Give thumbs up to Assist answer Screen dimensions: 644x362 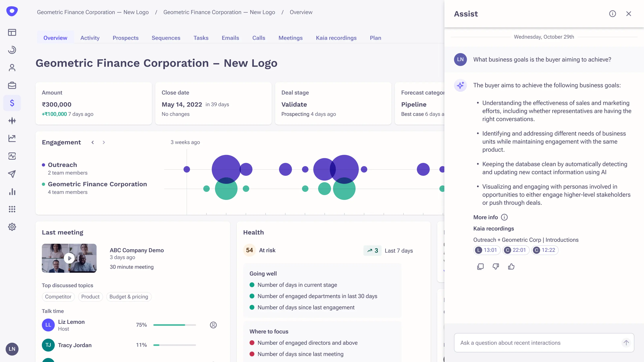511,266
